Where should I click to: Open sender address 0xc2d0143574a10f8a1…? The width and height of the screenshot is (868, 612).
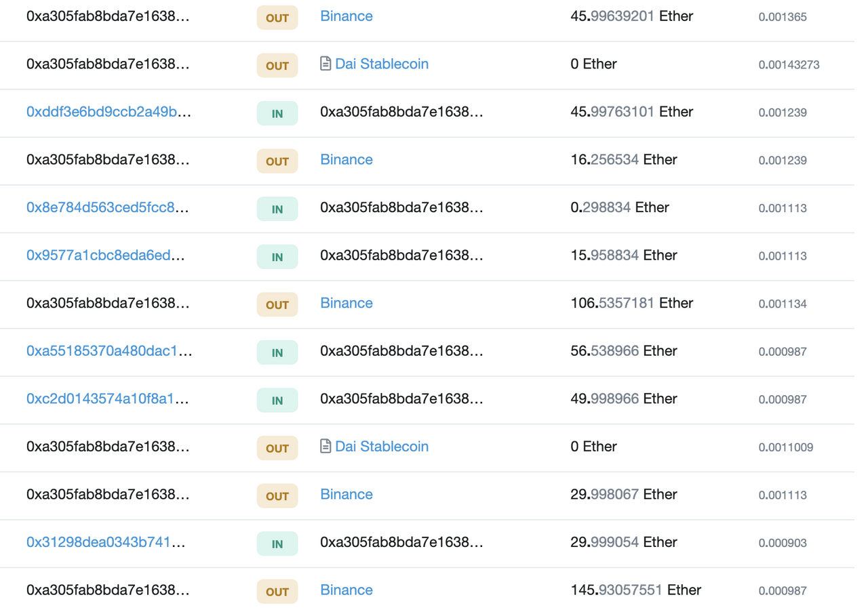(108, 399)
